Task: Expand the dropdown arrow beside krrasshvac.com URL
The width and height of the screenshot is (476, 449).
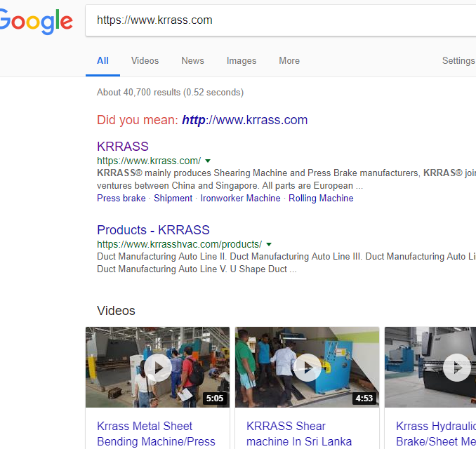Action: click(269, 244)
